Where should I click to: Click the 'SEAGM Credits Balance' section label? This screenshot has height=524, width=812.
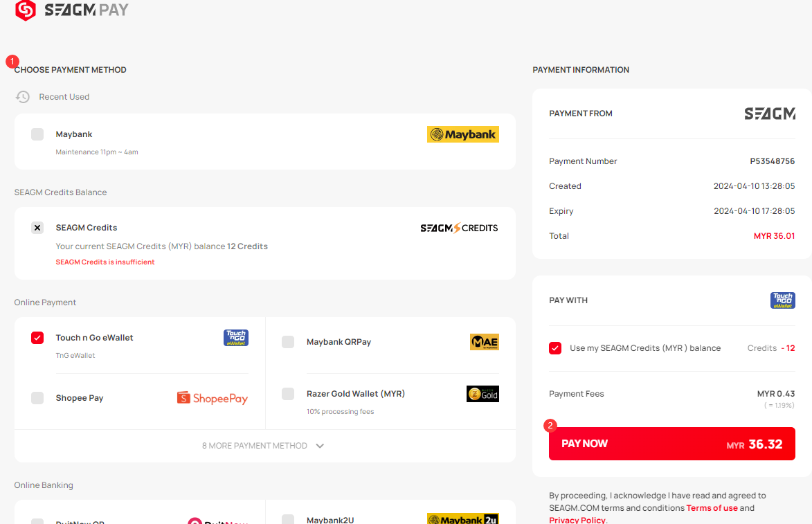61,192
